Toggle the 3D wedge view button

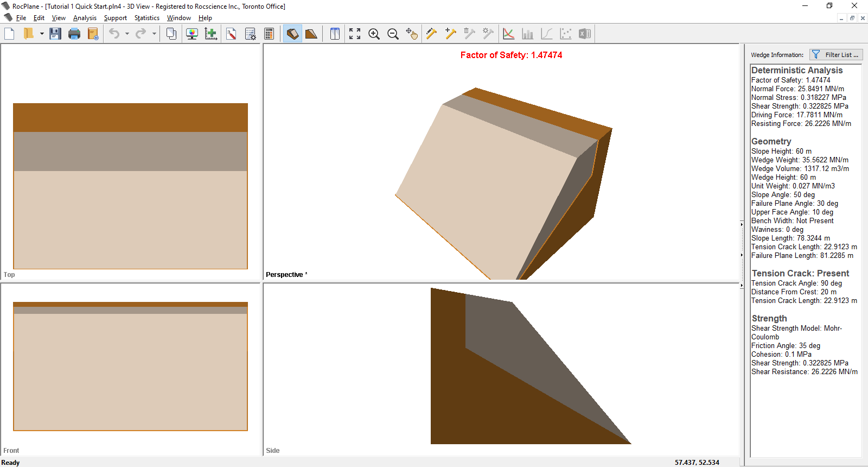point(292,34)
